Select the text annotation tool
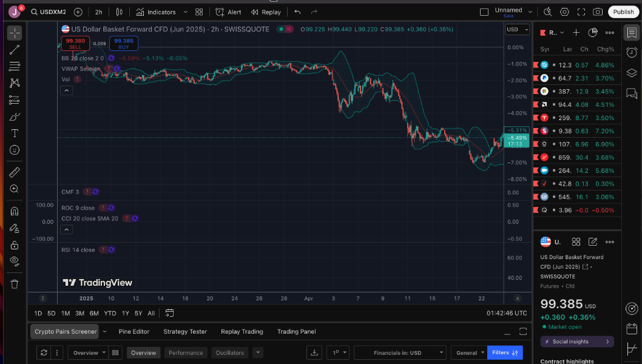The width and height of the screenshot is (642, 364). (x=15, y=133)
